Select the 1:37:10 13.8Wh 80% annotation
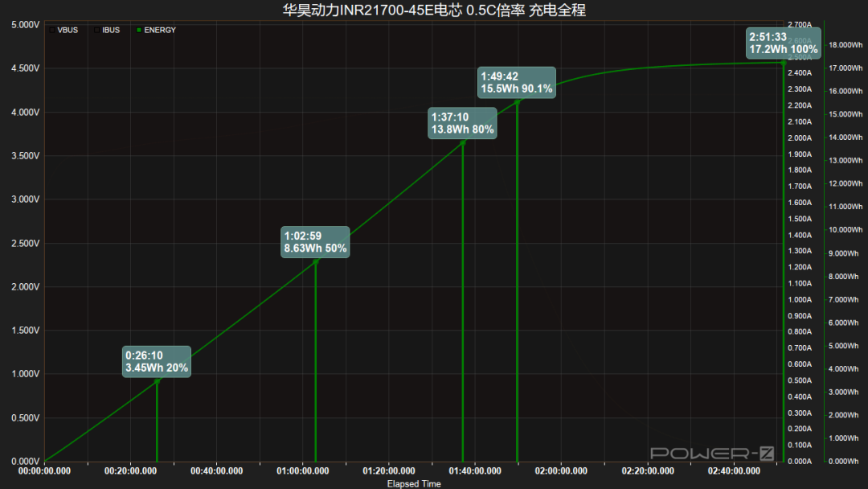868x489 pixels. 462,123
